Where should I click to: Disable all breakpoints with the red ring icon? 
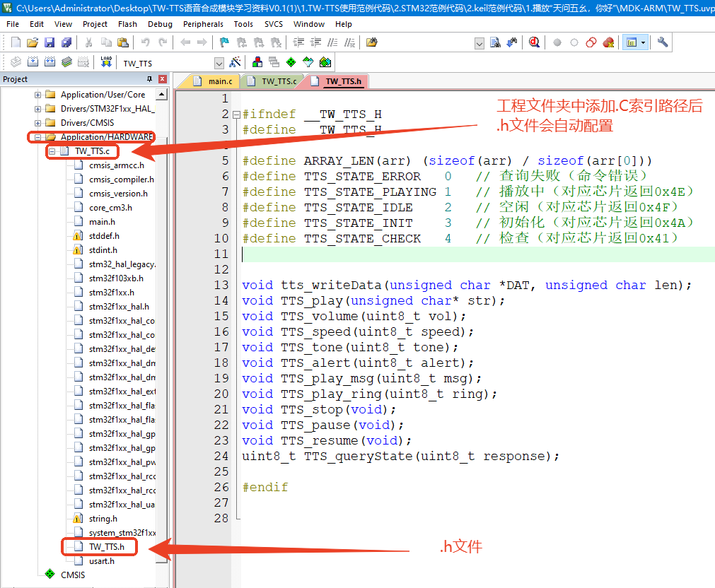591,42
